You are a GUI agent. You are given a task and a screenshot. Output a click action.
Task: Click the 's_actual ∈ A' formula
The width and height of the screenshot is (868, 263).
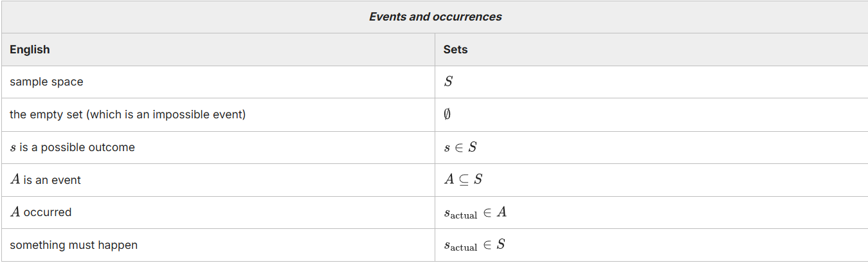point(475,212)
